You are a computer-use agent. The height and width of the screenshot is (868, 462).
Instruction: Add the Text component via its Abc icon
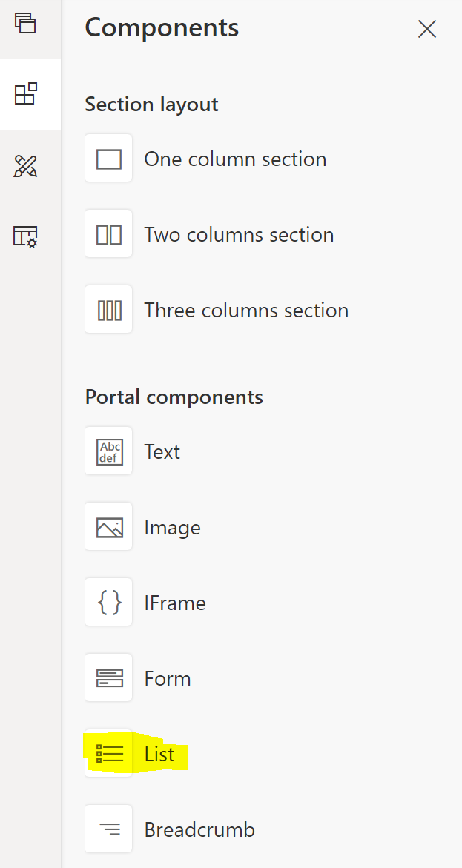coord(108,451)
